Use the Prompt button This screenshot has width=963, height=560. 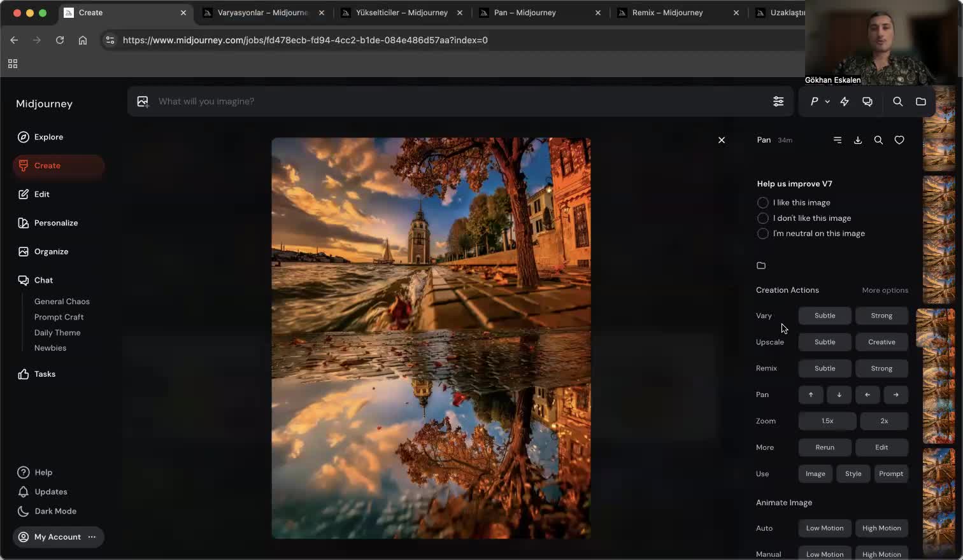[891, 474]
